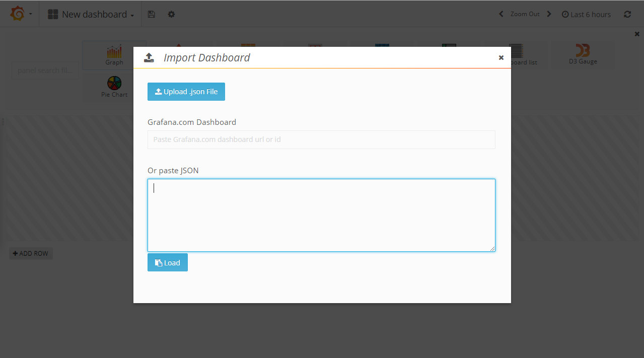Image resolution: width=644 pixels, height=358 pixels.
Task: Open the Last 6 hours time picker
Action: [x=586, y=14]
